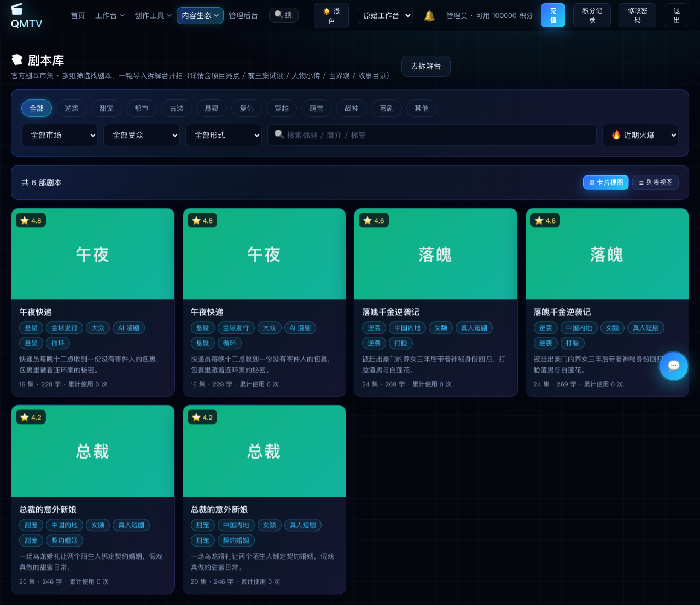
Task: Click the 4.6 star rating on the first 落魄 card
Action: (374, 221)
